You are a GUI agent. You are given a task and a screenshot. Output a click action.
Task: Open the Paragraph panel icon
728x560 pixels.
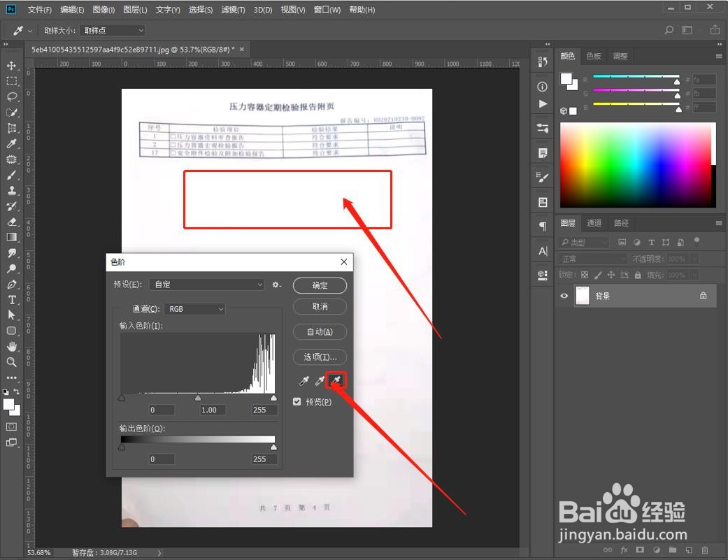(542, 227)
